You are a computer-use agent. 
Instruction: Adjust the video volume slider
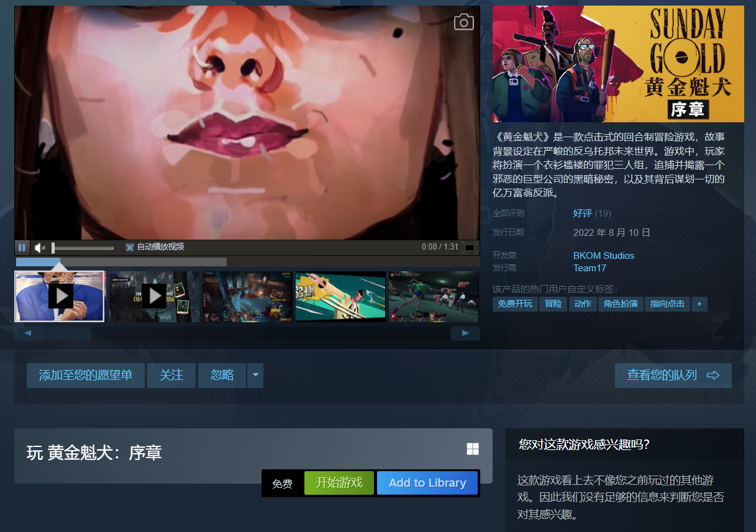tap(83, 248)
